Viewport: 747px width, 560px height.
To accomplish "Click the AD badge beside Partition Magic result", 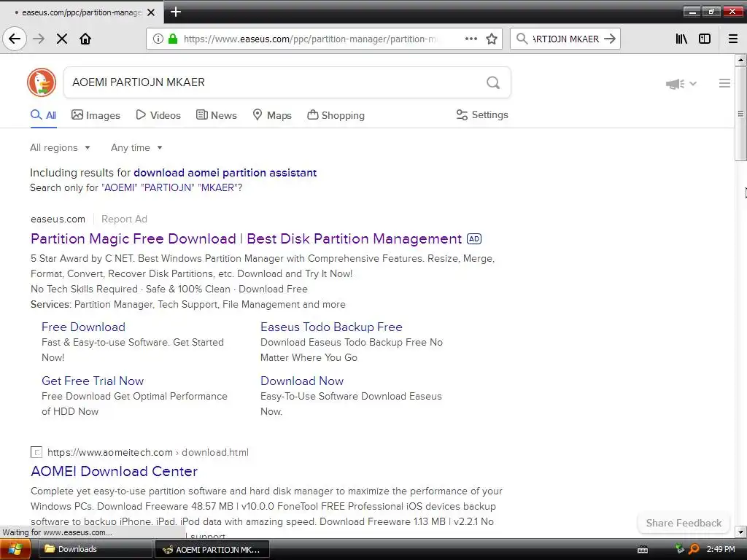I will click(474, 238).
